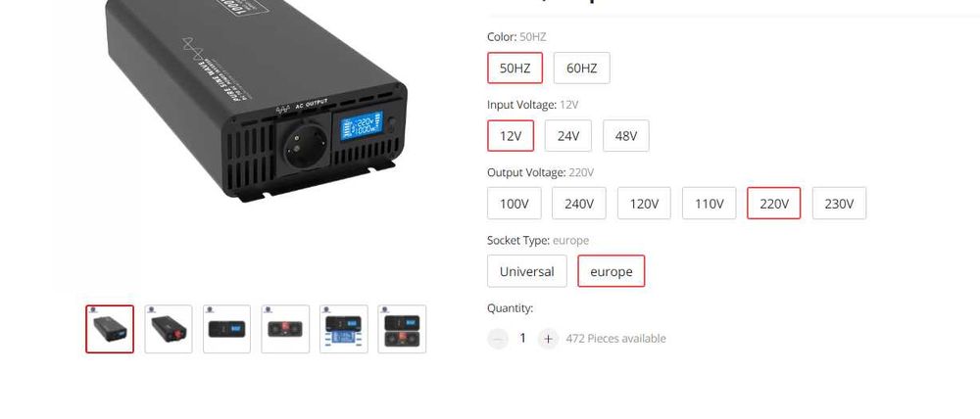Choose europe socket type
This screenshot has height=419, width=980.
pyautogui.click(x=612, y=271)
